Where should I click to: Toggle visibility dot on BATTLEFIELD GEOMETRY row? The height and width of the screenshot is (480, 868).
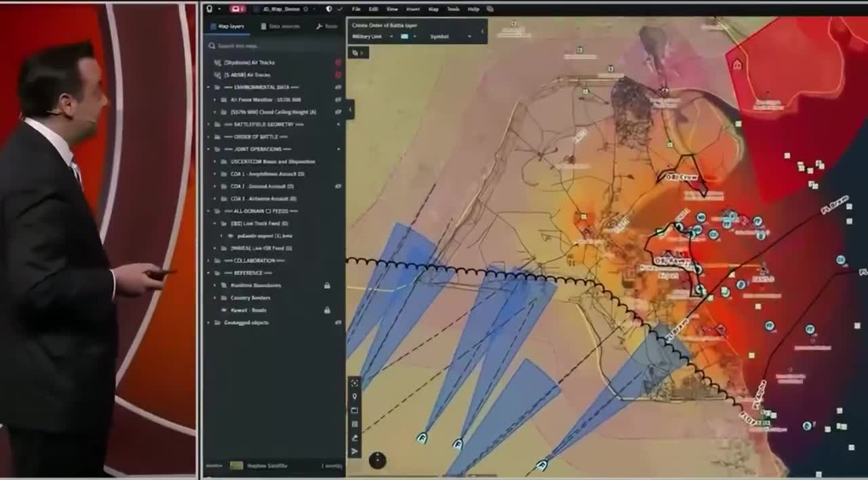click(338, 125)
